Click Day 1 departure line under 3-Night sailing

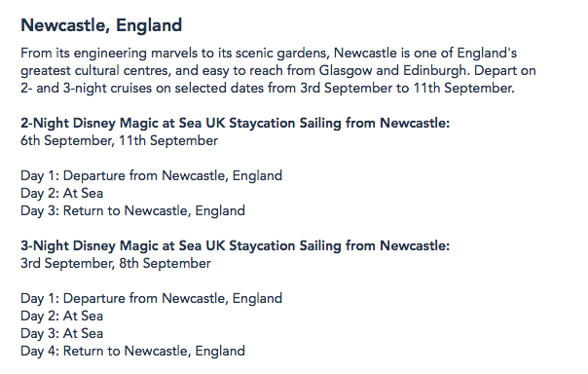[x=152, y=298]
